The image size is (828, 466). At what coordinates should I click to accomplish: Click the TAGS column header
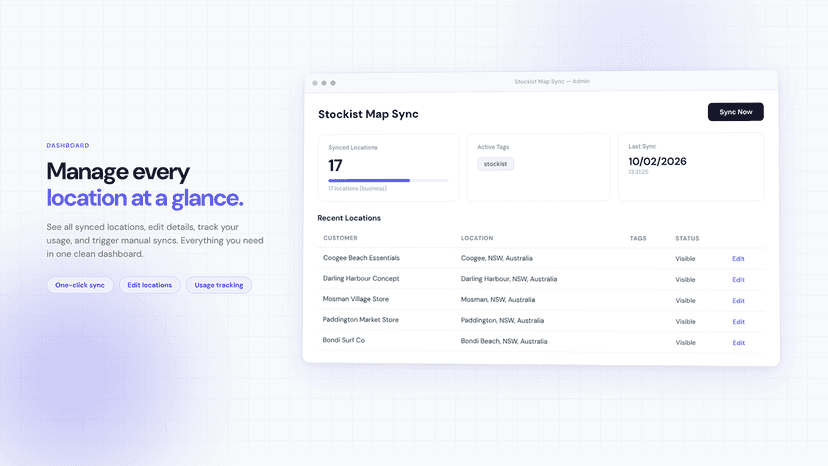[x=638, y=238]
